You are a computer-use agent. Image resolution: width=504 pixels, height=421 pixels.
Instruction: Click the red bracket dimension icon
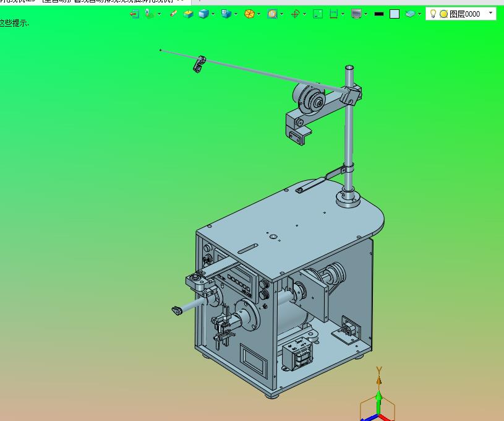[334, 14]
